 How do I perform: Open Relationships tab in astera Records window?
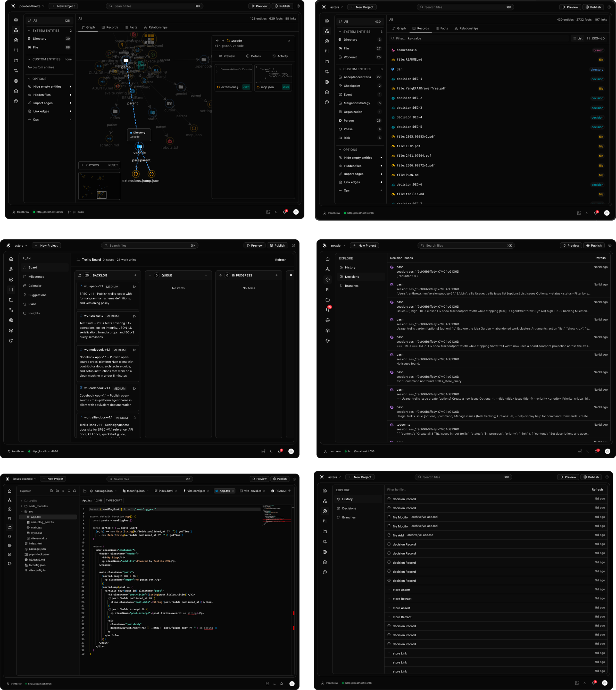pyautogui.click(x=467, y=28)
